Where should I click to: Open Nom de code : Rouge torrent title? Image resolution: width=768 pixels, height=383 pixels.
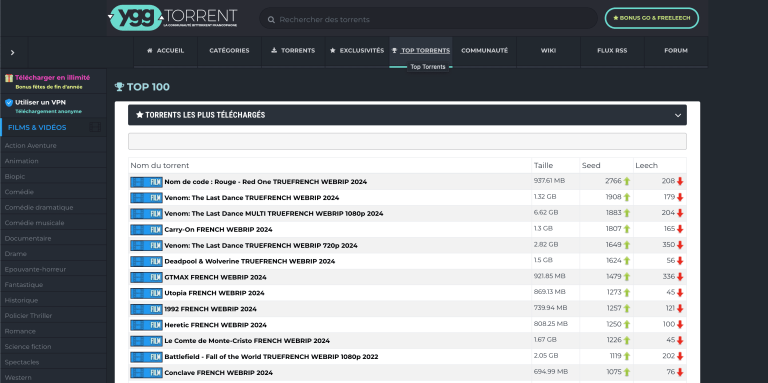265,182
